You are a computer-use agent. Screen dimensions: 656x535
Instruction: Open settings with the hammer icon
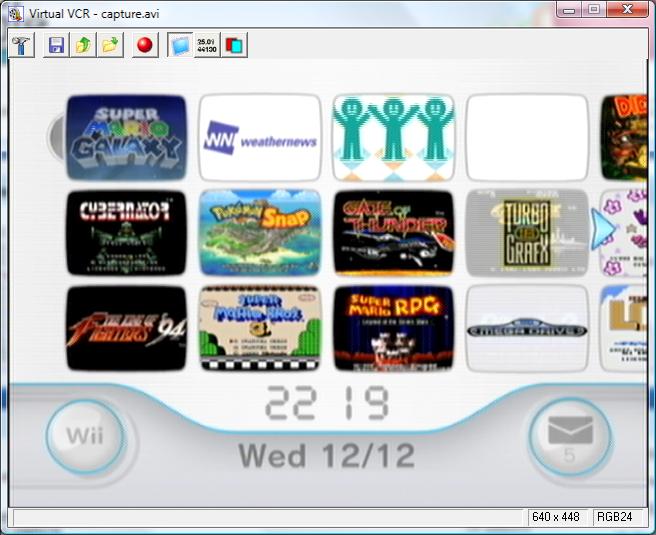point(21,45)
